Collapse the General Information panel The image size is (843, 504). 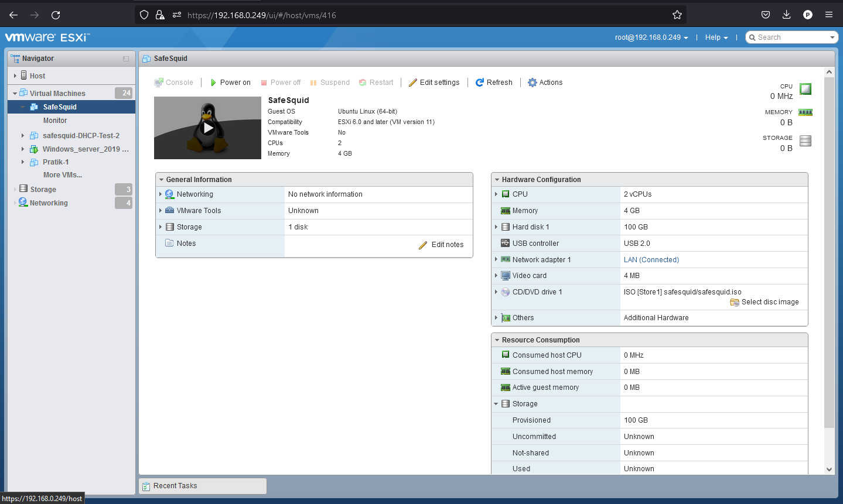162,179
